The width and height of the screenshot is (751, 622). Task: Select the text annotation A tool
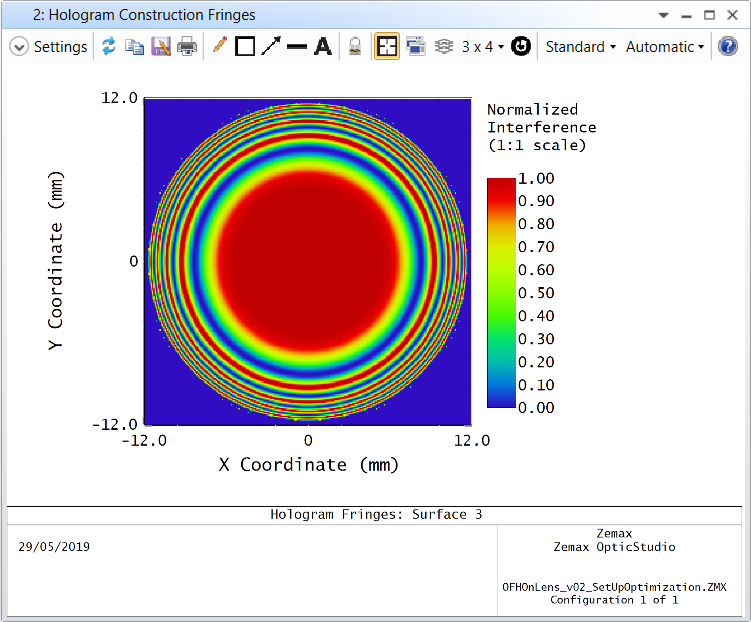click(323, 46)
